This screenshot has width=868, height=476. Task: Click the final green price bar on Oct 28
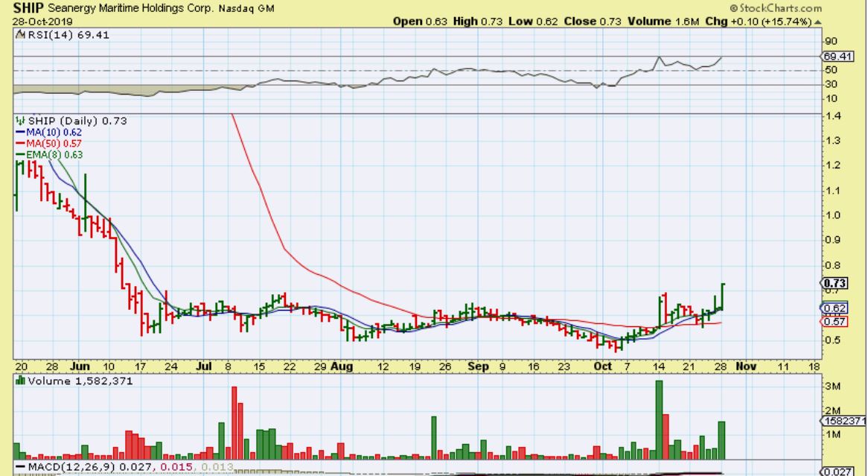coord(722,297)
